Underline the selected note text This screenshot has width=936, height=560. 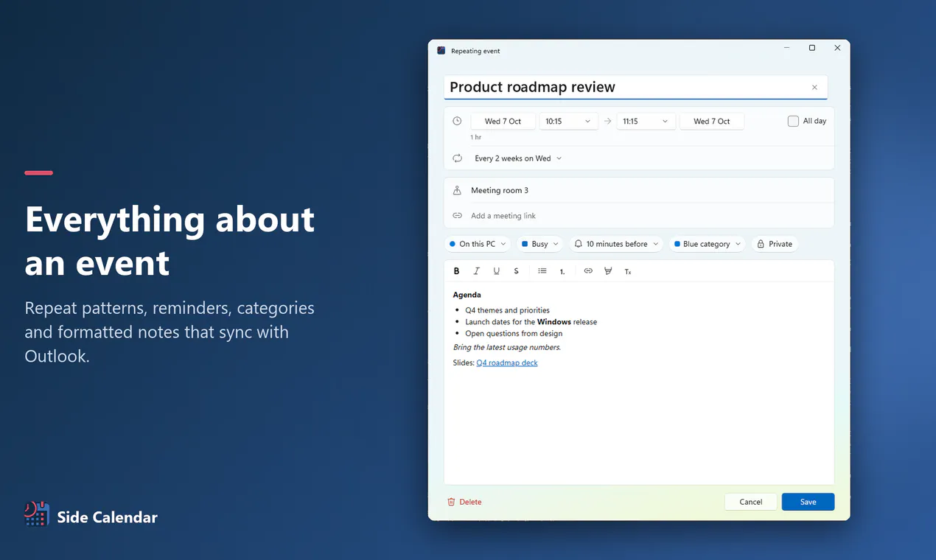497,271
